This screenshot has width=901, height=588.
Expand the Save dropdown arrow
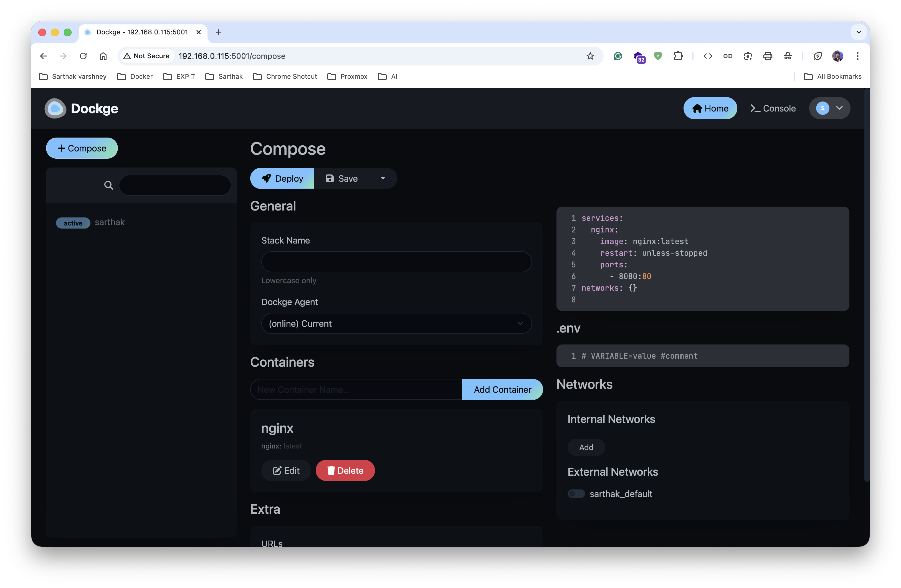[x=383, y=178]
